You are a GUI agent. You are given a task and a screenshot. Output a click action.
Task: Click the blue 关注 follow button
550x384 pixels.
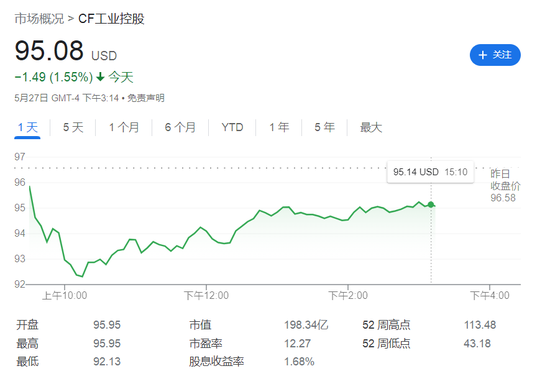pyautogui.click(x=495, y=55)
